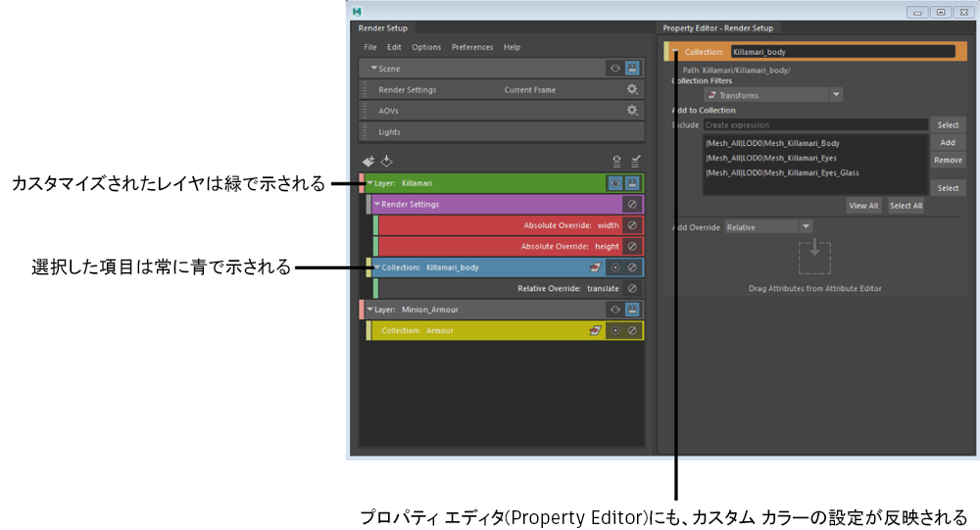
Task: Open AOVs gear icon in Scene
Action: pos(632,110)
